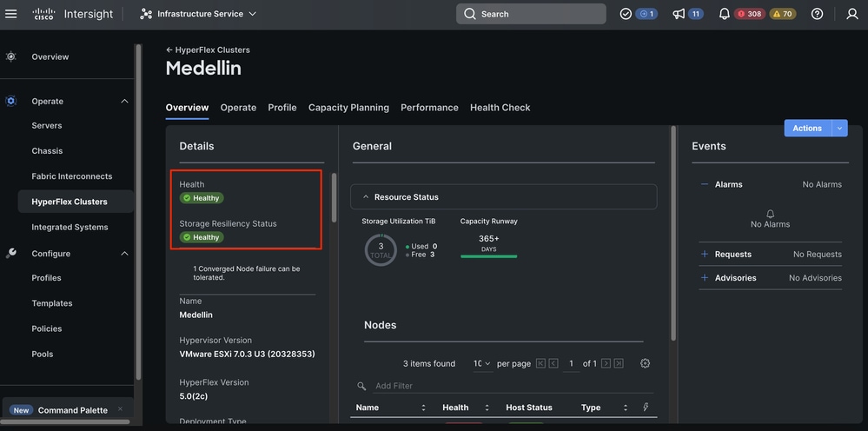This screenshot has height=431, width=868.
Task: Click the Storage Resiliency Healthy badge
Action: point(202,237)
